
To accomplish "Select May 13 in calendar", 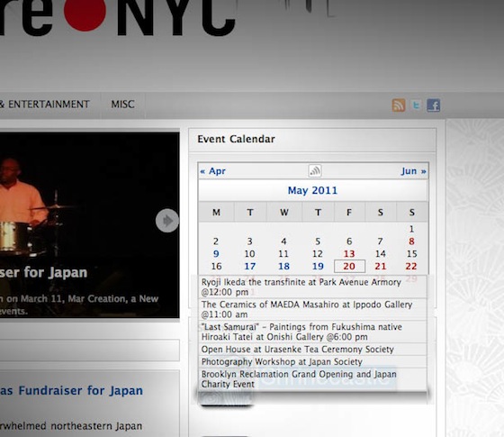I will click(349, 253).
